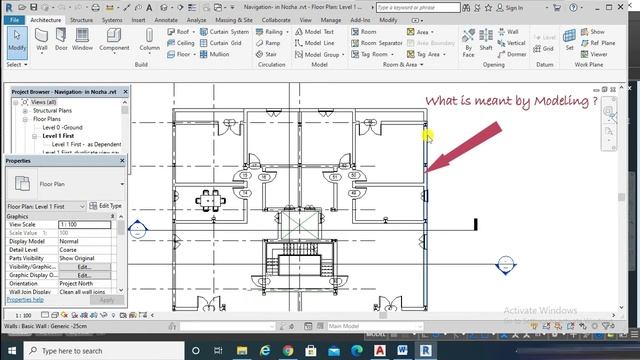Open the Work Plane Viewer
The width and height of the screenshot is (640, 360).
(x=594, y=54)
